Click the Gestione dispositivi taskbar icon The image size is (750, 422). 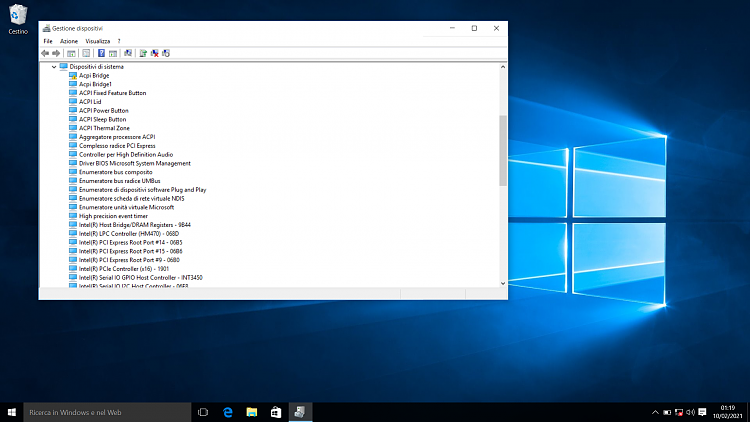tap(300, 412)
